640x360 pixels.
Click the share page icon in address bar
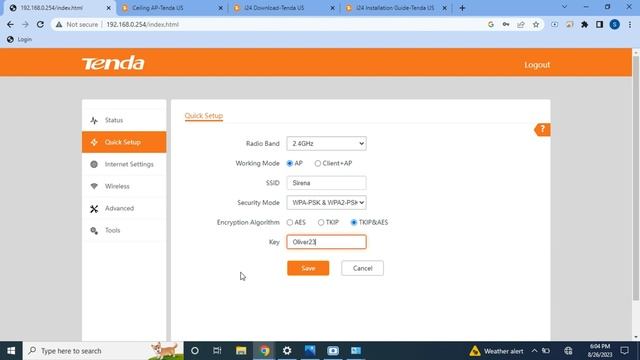(x=521, y=24)
